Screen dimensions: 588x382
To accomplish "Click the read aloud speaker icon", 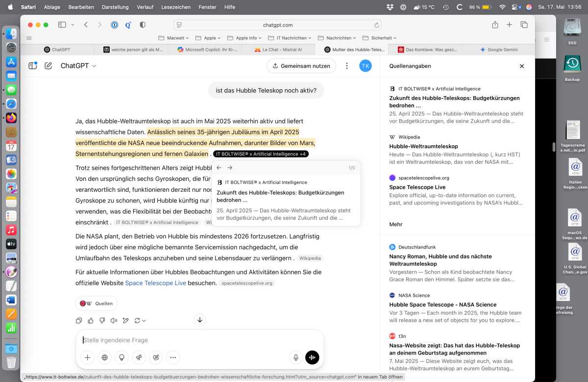I will click(114, 321).
